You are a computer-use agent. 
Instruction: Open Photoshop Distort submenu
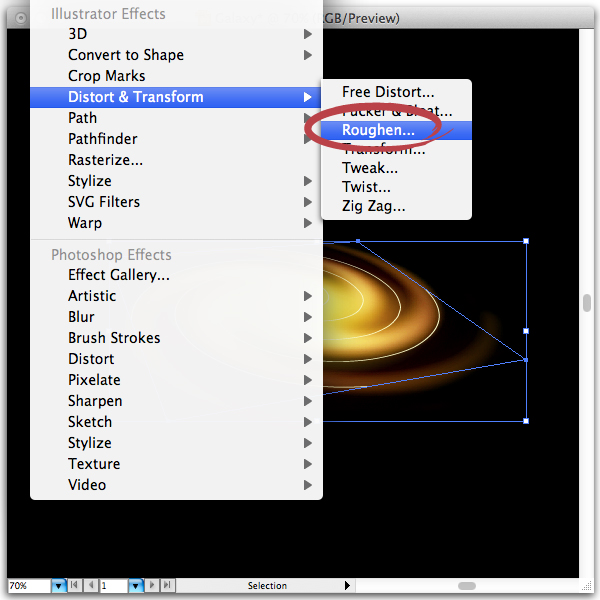coord(176,359)
